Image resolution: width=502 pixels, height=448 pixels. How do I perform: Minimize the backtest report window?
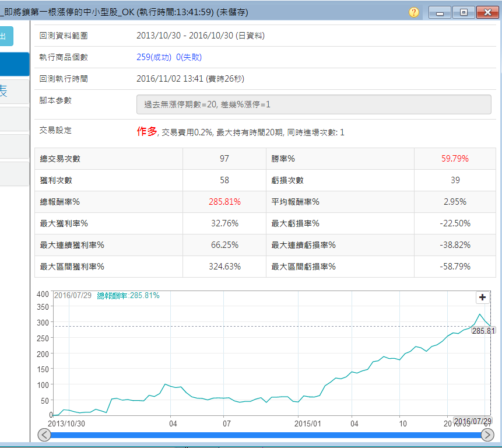[x=439, y=12]
